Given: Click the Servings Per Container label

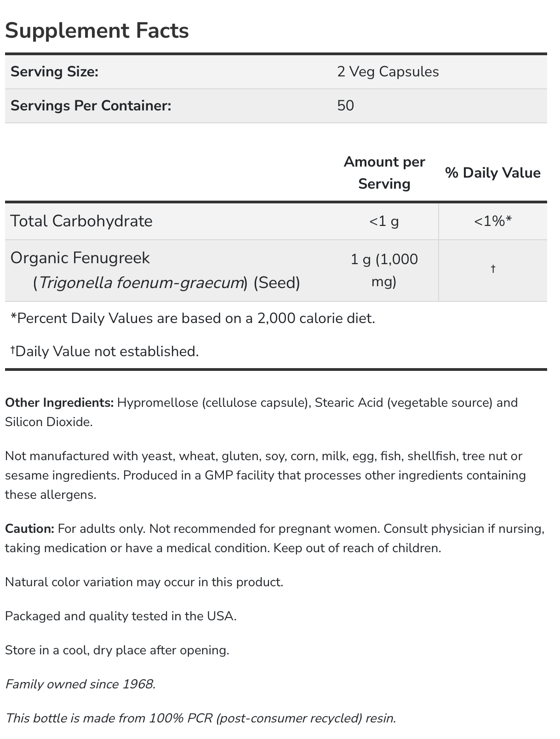Looking at the screenshot, I should 91,106.
